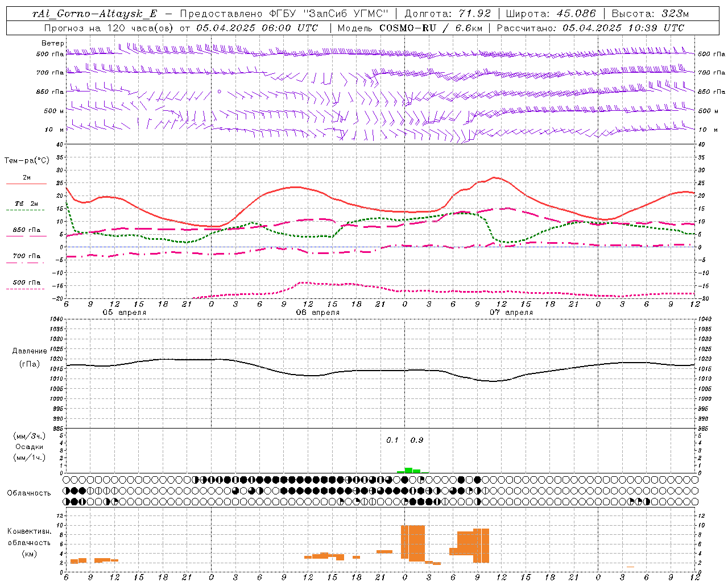Image resolution: width=728 pixels, height=582 pixels.
Task: Click the green precipitation bar on the chart
Action: 408,471
